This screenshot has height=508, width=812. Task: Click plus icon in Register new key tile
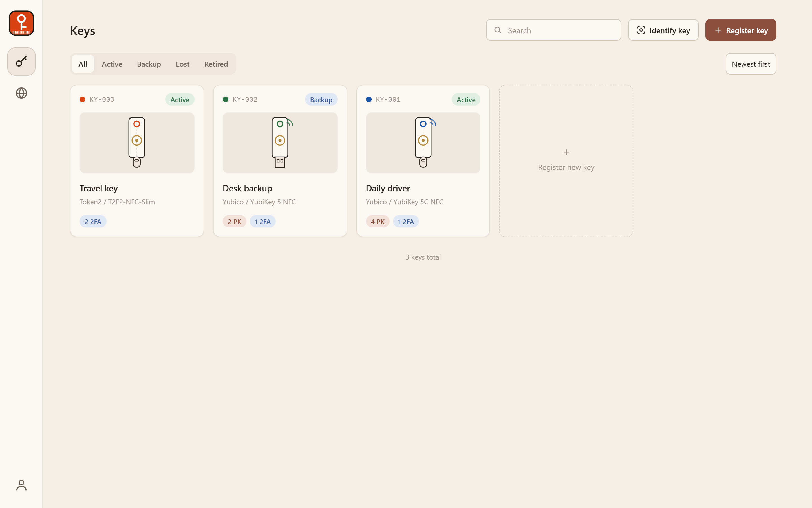pos(566,152)
